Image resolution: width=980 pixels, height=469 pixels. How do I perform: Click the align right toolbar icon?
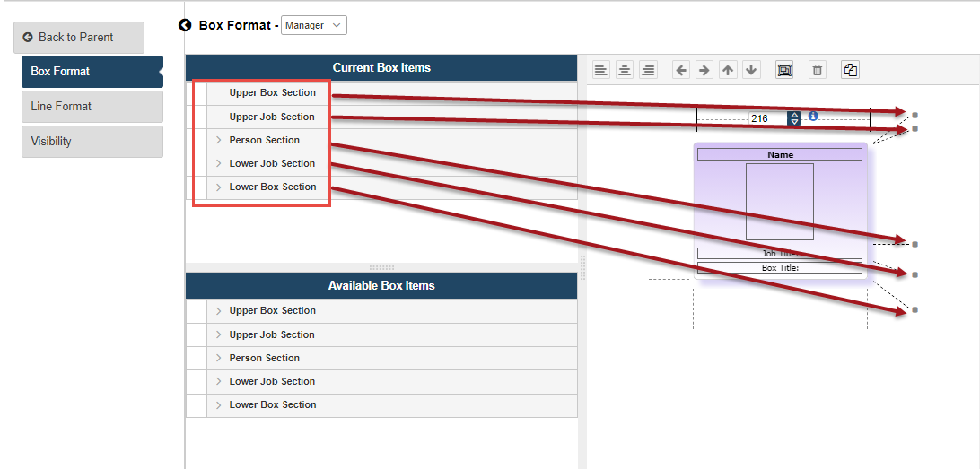pos(649,70)
